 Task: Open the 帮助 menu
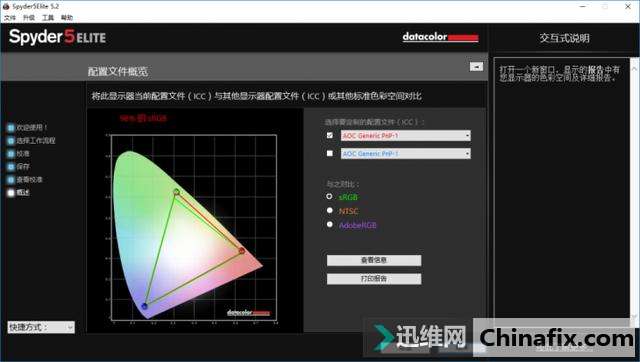click(x=67, y=18)
